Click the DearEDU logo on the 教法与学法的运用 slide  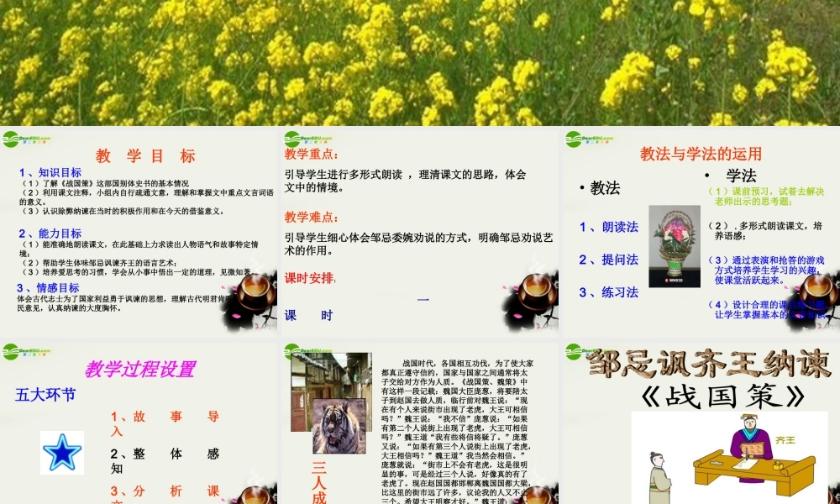pyautogui.click(x=590, y=139)
